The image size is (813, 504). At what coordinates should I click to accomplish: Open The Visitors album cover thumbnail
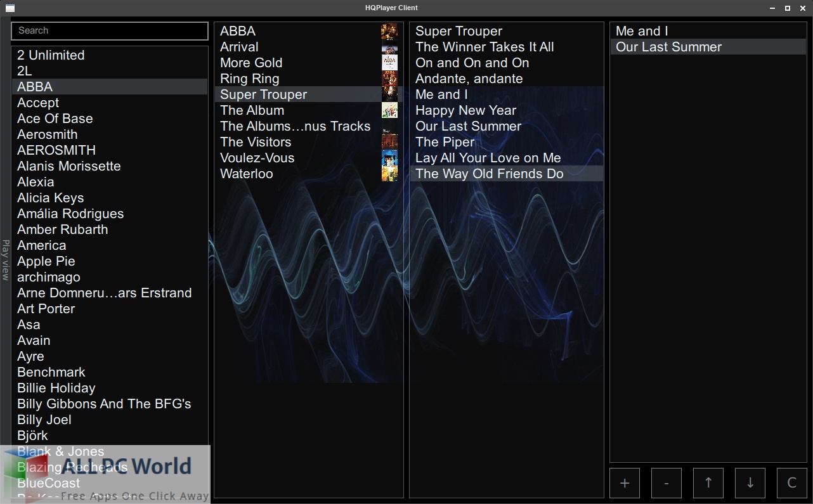tap(389, 142)
